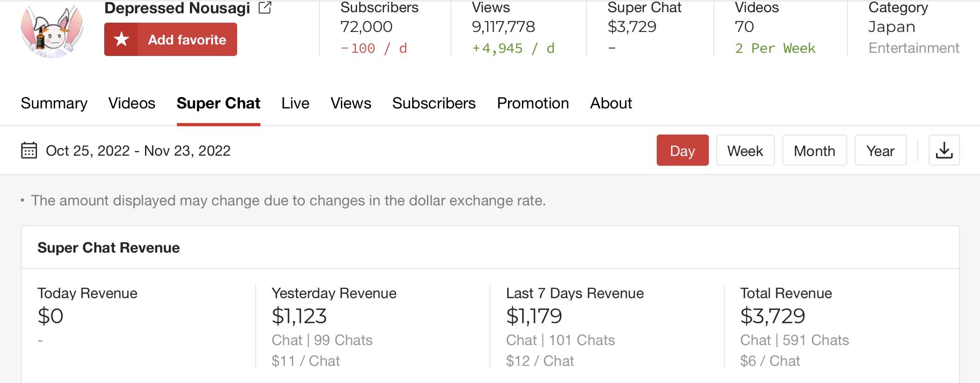Click Today Revenue value $0
Screen dimensions: 980x383
point(50,316)
